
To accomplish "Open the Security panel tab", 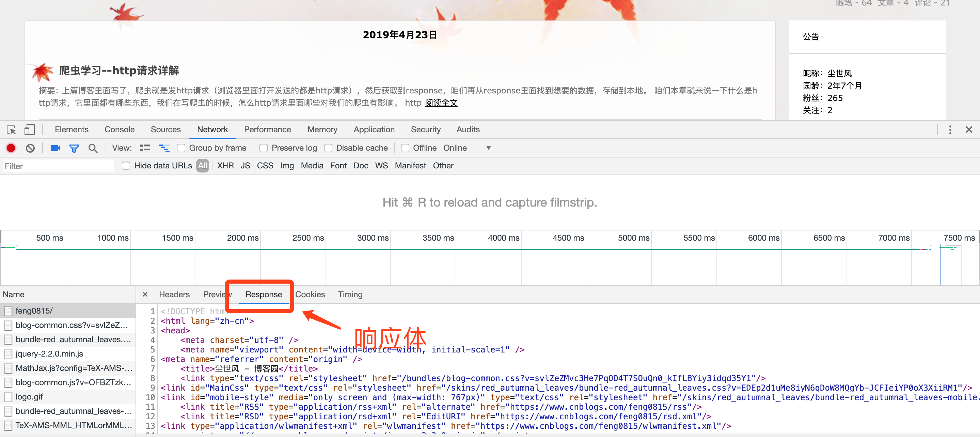I will 426,130.
